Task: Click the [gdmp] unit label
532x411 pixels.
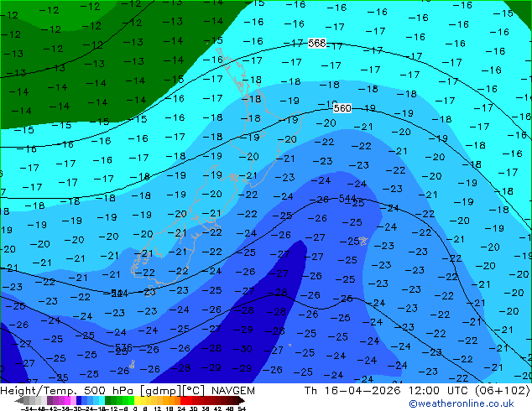Action: click(159, 391)
